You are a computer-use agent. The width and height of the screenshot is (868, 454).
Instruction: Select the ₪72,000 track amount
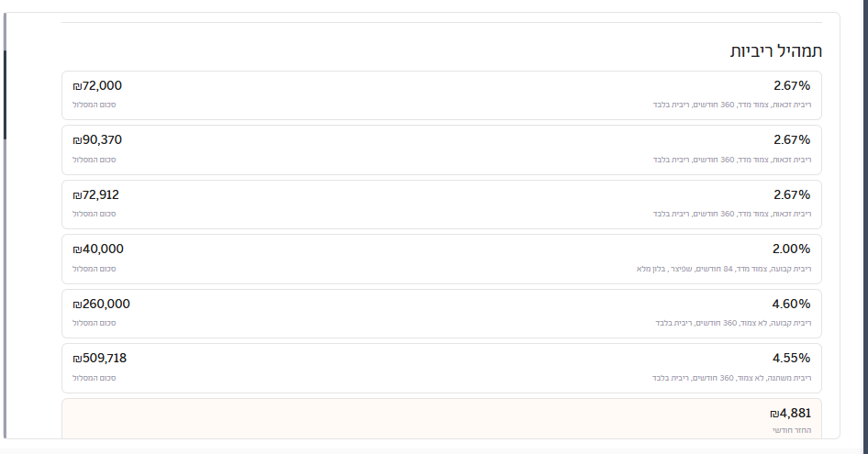tap(97, 85)
